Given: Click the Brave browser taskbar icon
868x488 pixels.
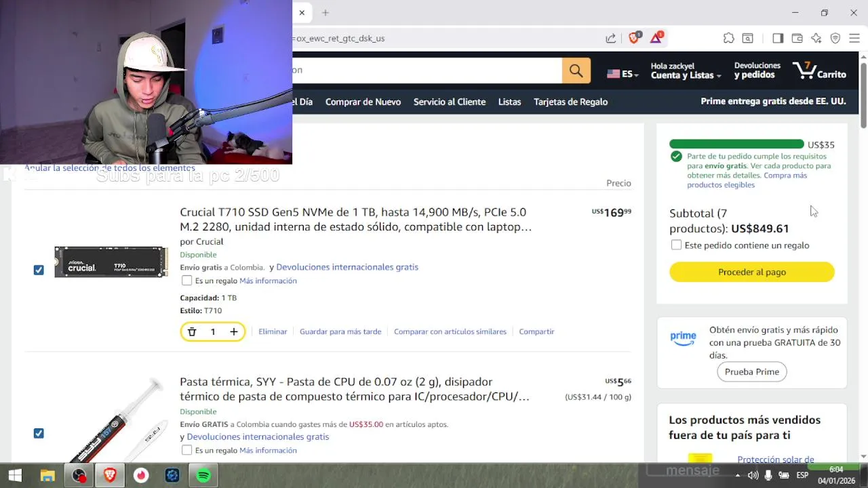Looking at the screenshot, I should pos(110,476).
